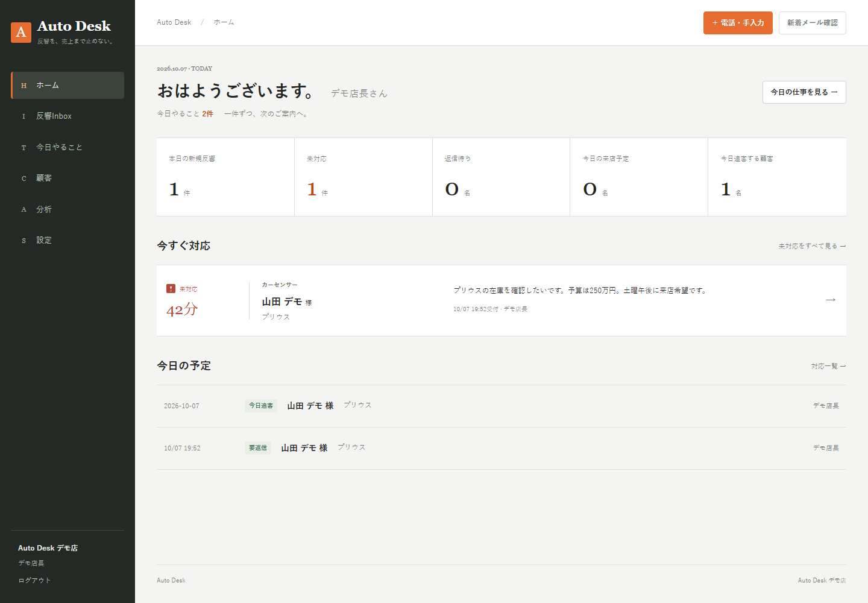The height and width of the screenshot is (603, 868).
Task: Click the Auto Desk breadcrumb link
Action: [174, 22]
